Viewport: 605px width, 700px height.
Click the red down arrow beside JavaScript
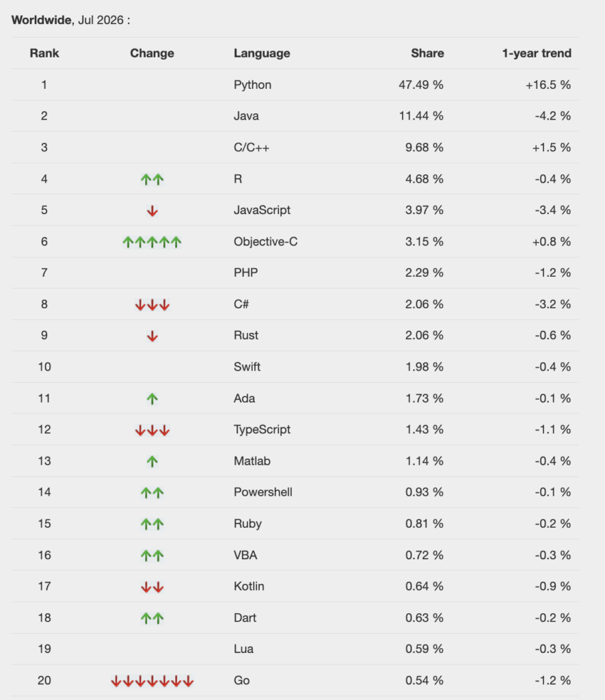tap(152, 211)
